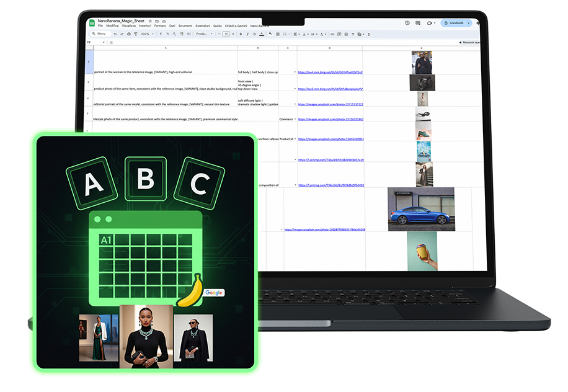The image size is (568, 392).
Task: Open the Inserisci menu
Action: click(x=145, y=25)
